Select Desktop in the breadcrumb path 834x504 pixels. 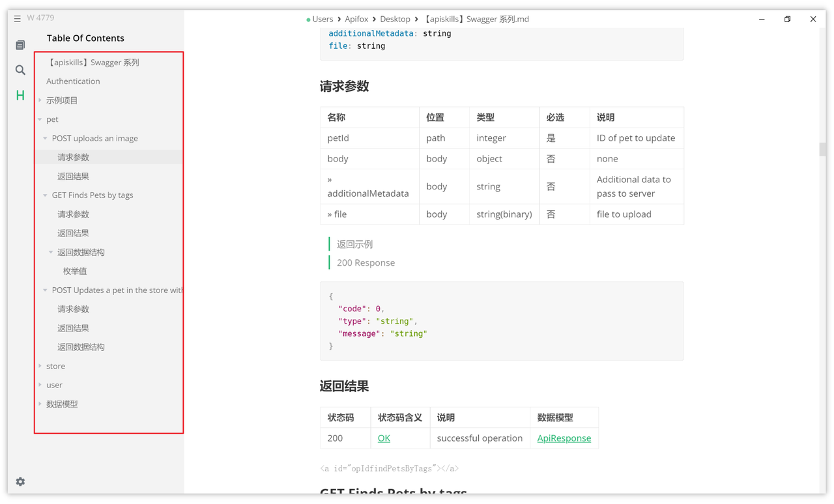[395, 19]
